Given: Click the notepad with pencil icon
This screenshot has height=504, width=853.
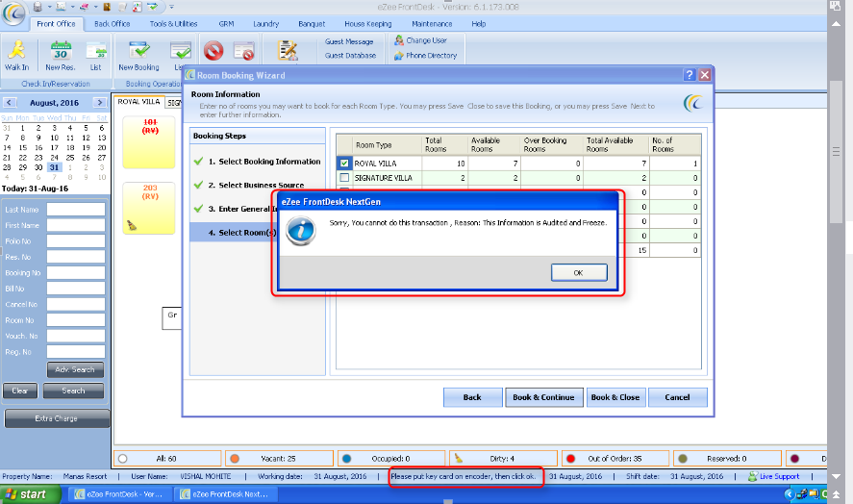Looking at the screenshot, I should pyautogui.click(x=288, y=50).
